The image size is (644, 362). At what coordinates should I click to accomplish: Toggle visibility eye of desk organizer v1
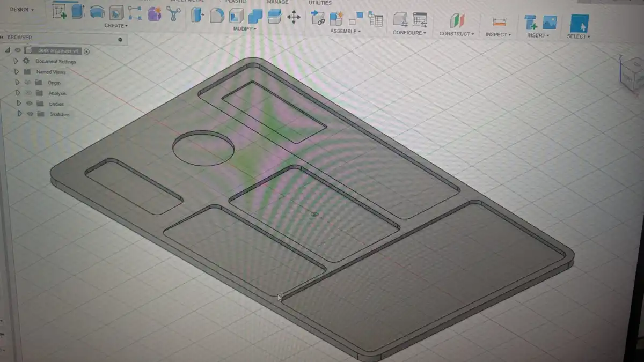coord(18,50)
